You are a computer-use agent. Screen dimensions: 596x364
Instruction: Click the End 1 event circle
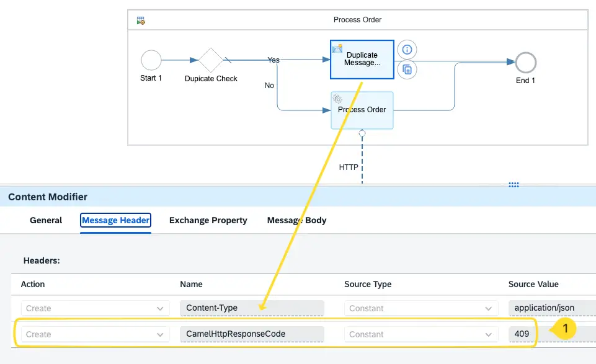pos(525,62)
